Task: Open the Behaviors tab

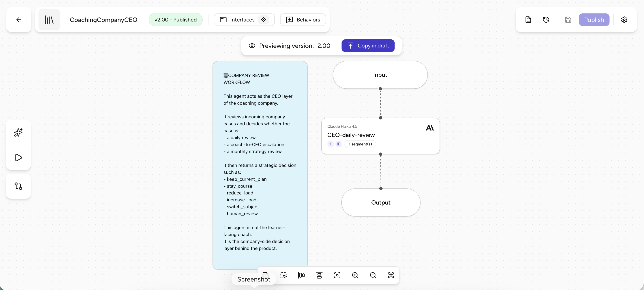Action: coord(303,20)
